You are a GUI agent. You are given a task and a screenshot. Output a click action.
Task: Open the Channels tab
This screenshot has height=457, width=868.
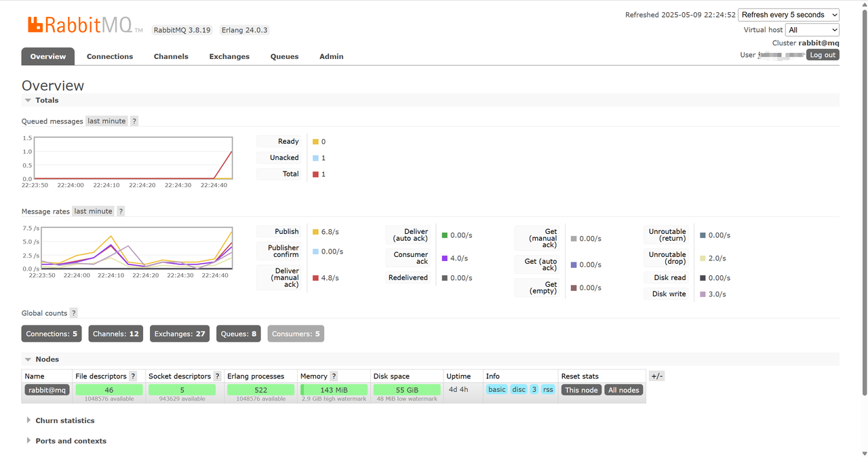click(x=171, y=56)
